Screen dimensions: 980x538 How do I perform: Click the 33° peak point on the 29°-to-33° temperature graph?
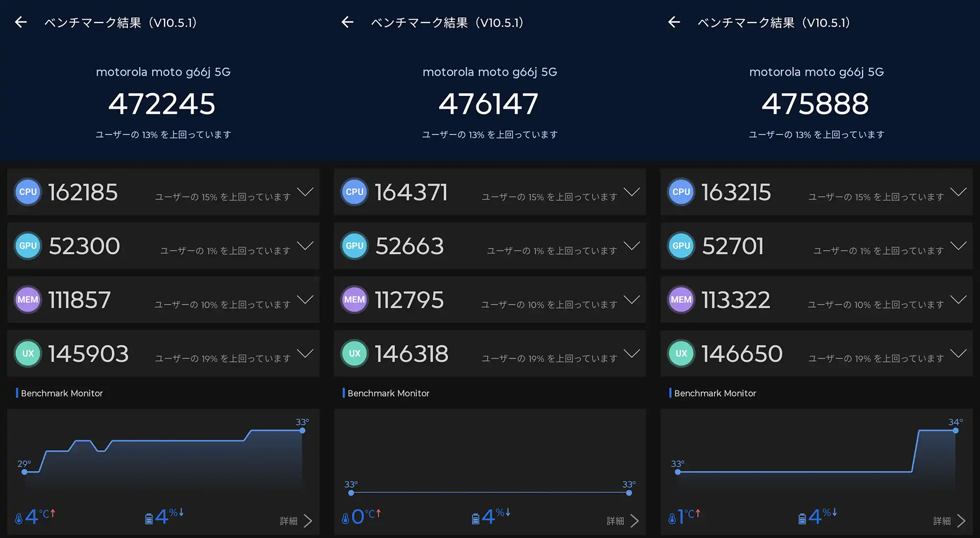(302, 431)
